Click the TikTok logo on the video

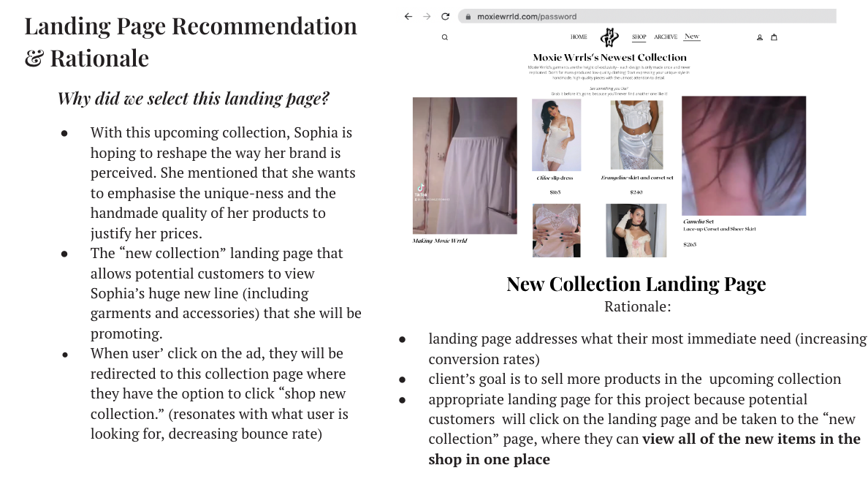click(421, 189)
